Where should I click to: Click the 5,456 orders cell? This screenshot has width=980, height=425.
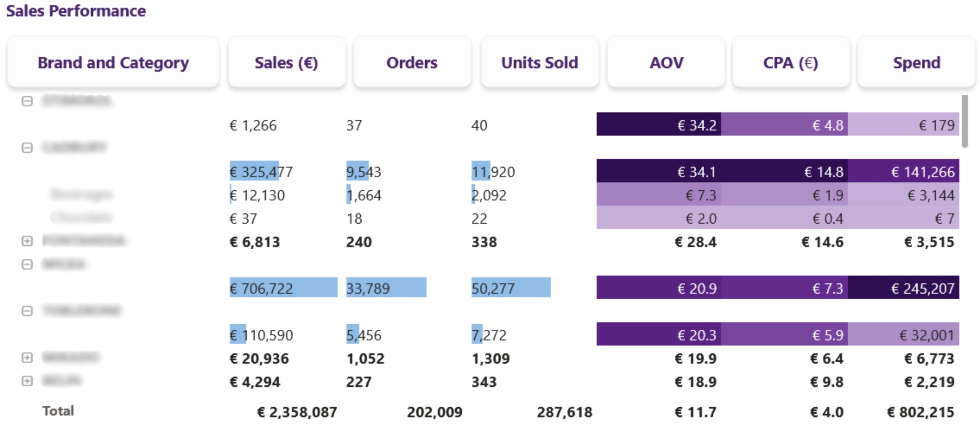(364, 335)
